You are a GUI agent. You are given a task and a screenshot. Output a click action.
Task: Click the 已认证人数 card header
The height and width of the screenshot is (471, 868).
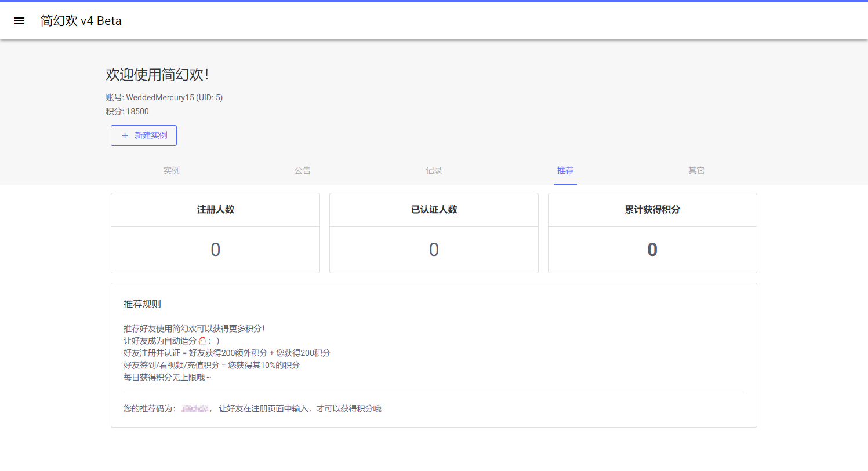click(434, 210)
